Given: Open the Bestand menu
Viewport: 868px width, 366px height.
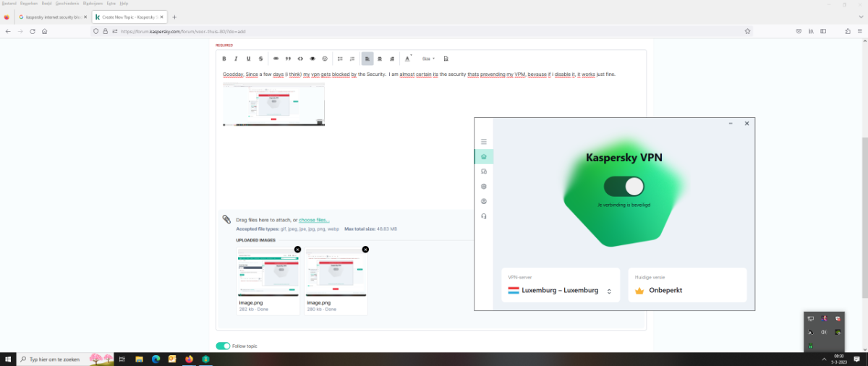Looking at the screenshot, I should (x=9, y=3).
